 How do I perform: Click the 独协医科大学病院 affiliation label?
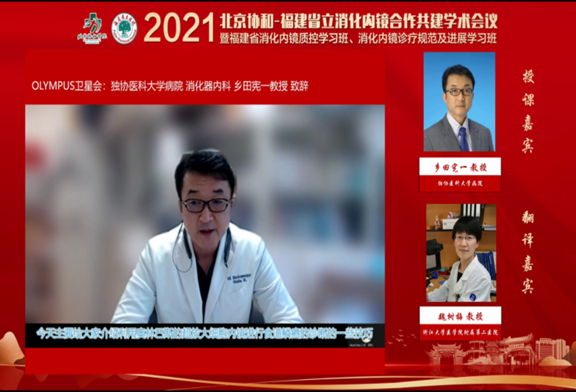tap(460, 183)
